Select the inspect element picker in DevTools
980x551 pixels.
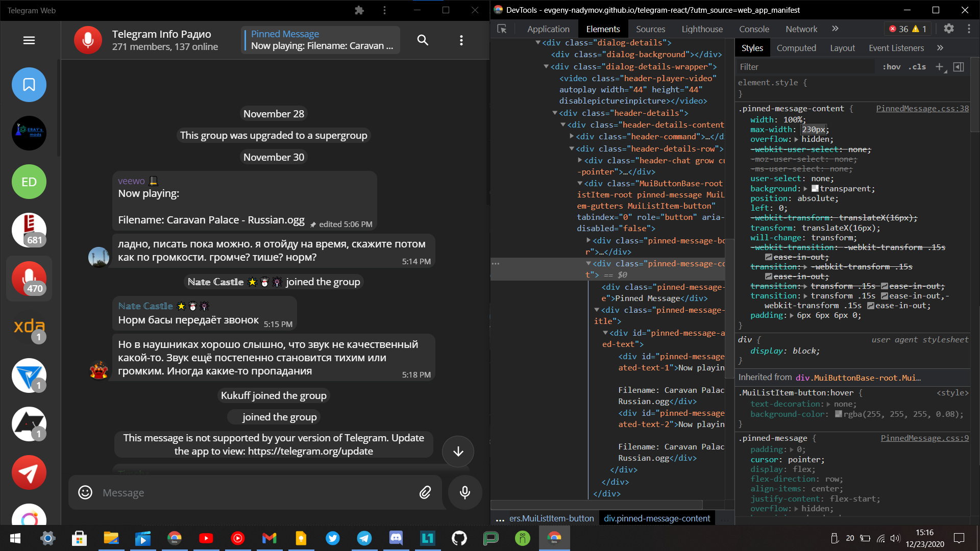pos(502,29)
